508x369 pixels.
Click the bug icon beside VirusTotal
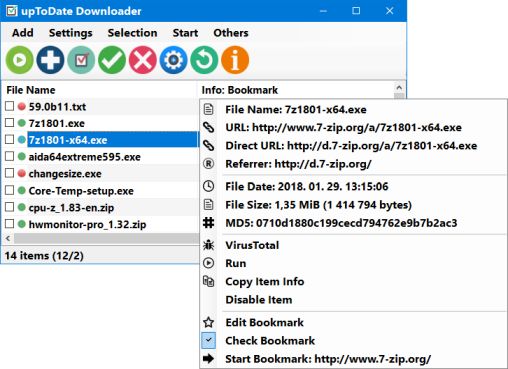pyautogui.click(x=209, y=245)
